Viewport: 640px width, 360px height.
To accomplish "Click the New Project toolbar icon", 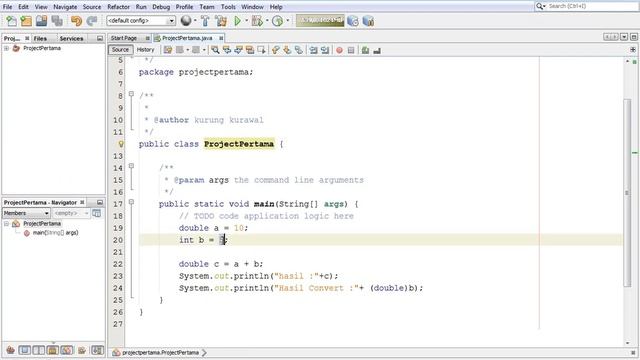I will 26,21.
